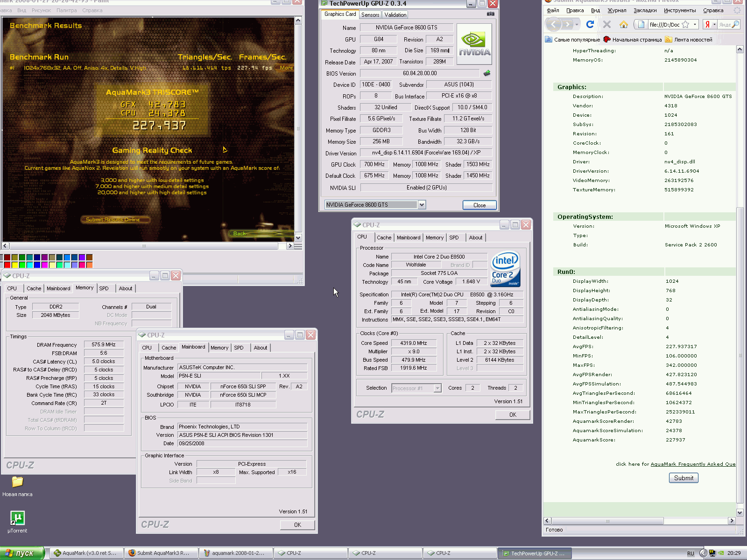Click OK in CPU-Z mainboard window
Image resolution: width=747 pixels, height=560 pixels.
pos(297,525)
